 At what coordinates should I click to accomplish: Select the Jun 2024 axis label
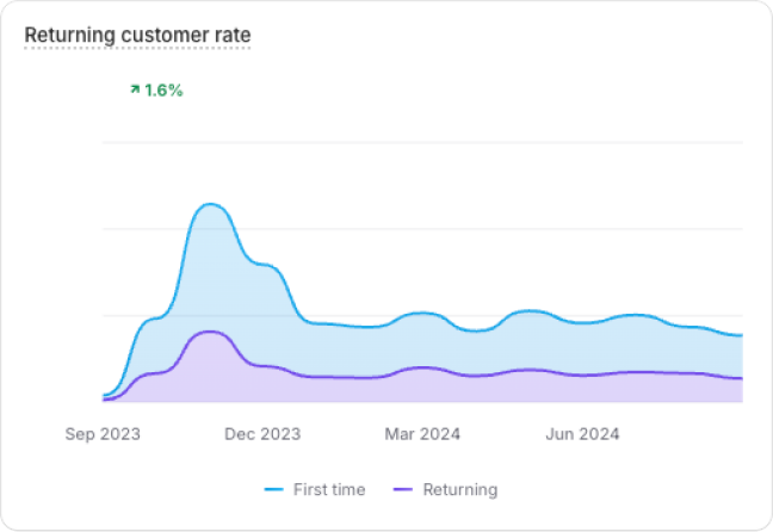(x=582, y=434)
